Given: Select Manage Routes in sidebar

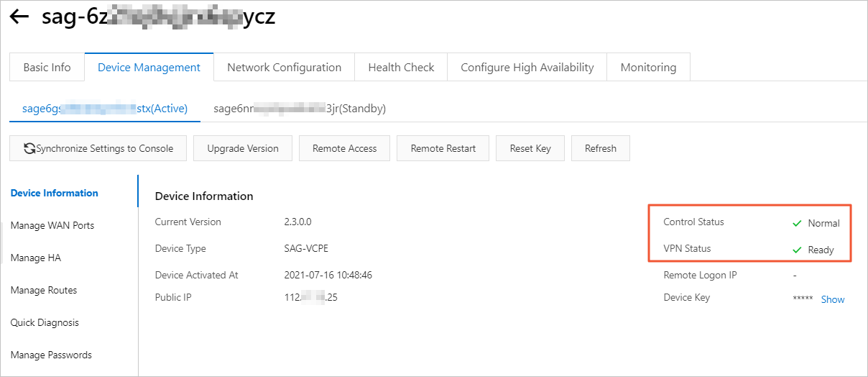Looking at the screenshot, I should click(x=44, y=291).
